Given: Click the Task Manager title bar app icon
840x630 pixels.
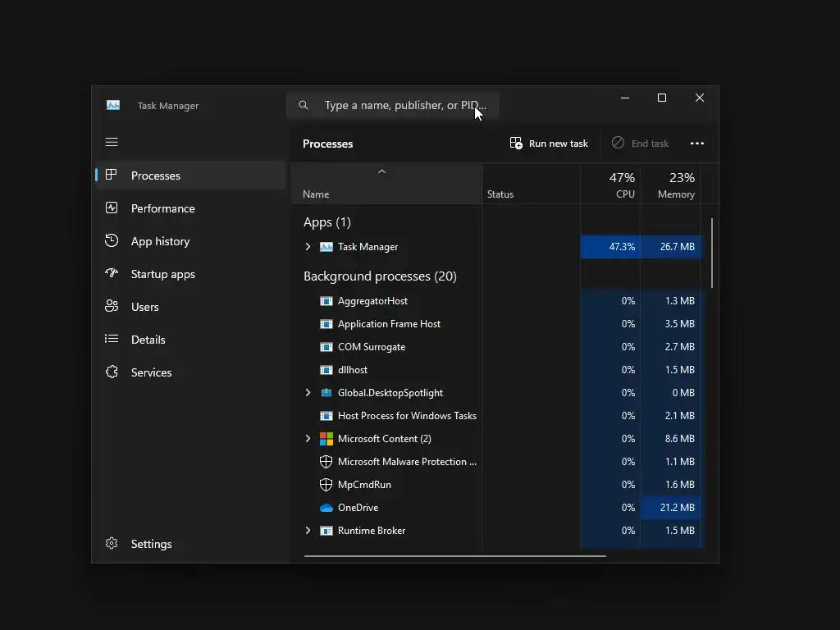Looking at the screenshot, I should coord(113,106).
